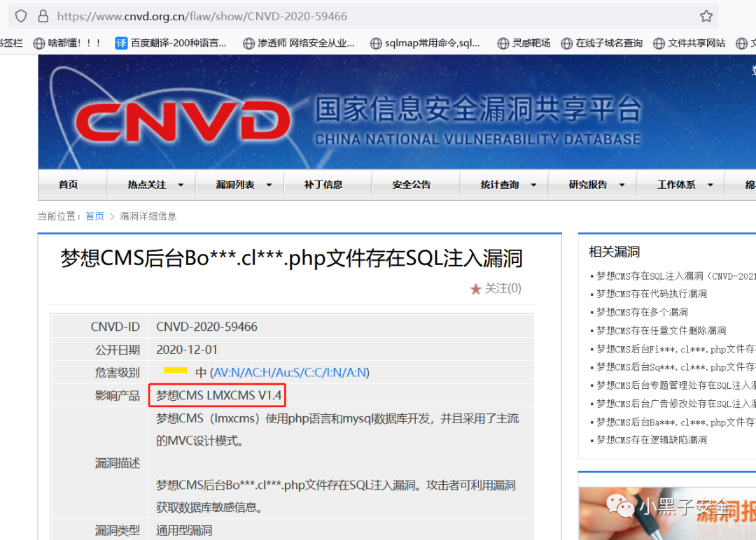
Task: Open related link 梦想CMS后台Ba***.cl***.php
Action: click(676, 422)
